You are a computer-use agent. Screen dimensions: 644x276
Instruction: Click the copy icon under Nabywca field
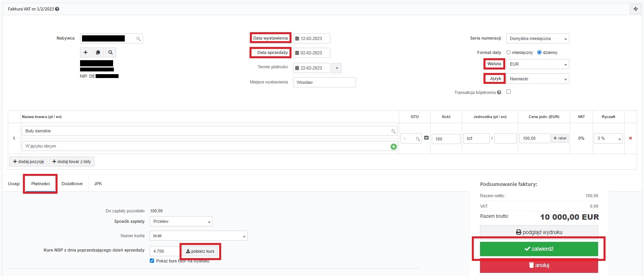pos(98,52)
